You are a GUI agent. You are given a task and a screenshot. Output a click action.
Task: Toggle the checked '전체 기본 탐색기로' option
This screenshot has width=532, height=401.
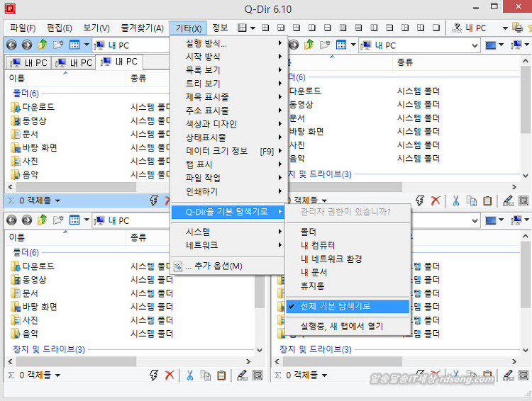(x=346, y=306)
